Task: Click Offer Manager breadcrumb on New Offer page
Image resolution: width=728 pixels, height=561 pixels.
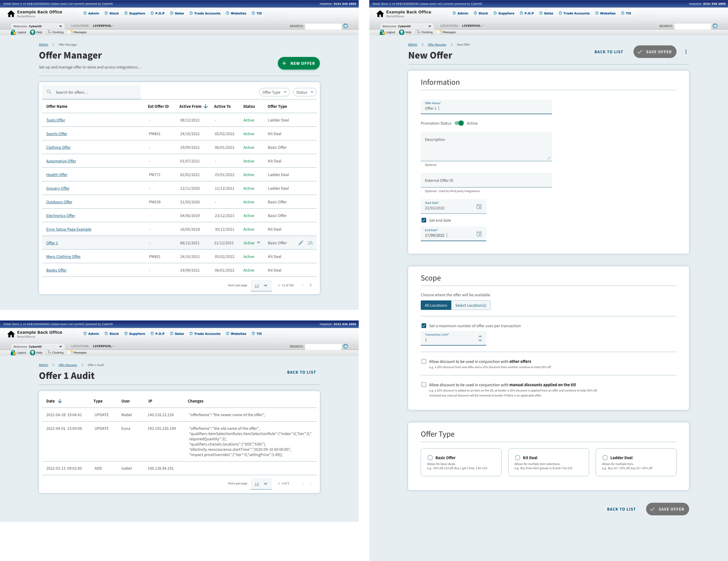Action: pos(437,45)
